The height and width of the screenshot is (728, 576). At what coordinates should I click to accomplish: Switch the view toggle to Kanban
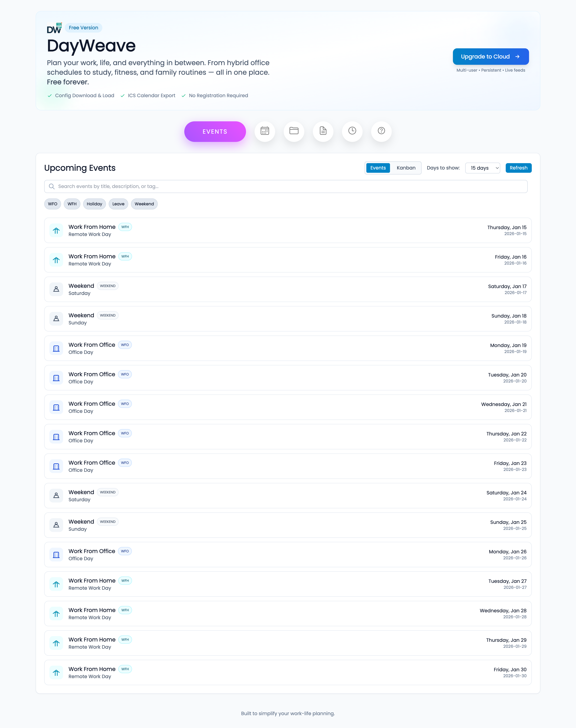pyautogui.click(x=406, y=168)
